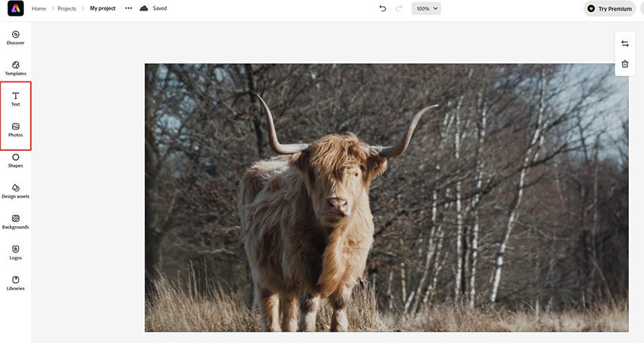Go to Home in the breadcrumb

38,8
